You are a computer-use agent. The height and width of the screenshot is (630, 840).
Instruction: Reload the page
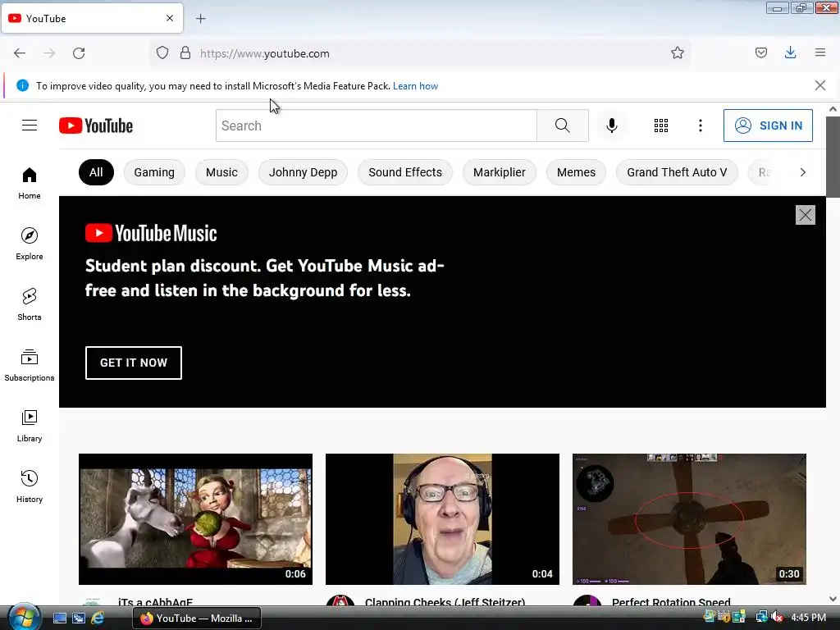tap(79, 53)
